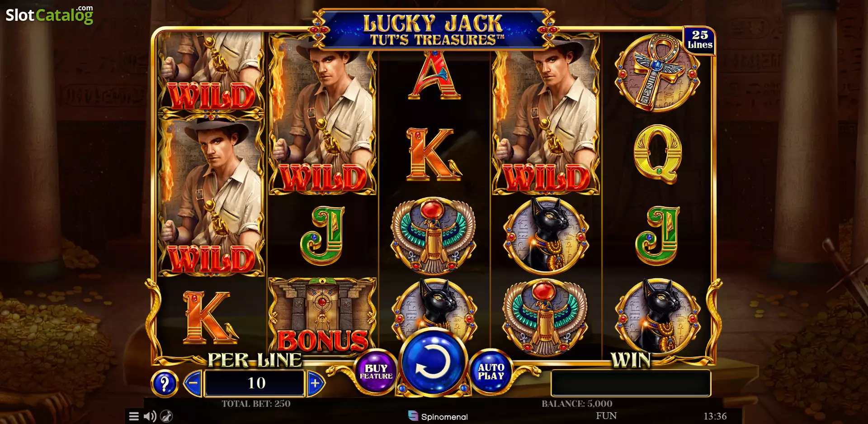868x424 pixels.
Task: Increase per-line bet with plus arrow
Action: (316, 383)
